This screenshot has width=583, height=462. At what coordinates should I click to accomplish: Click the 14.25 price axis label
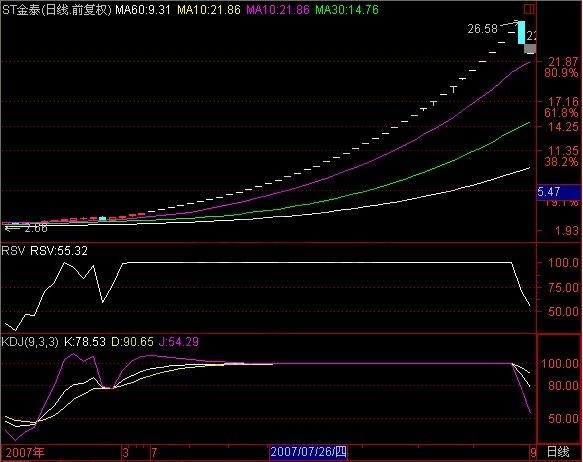point(563,127)
